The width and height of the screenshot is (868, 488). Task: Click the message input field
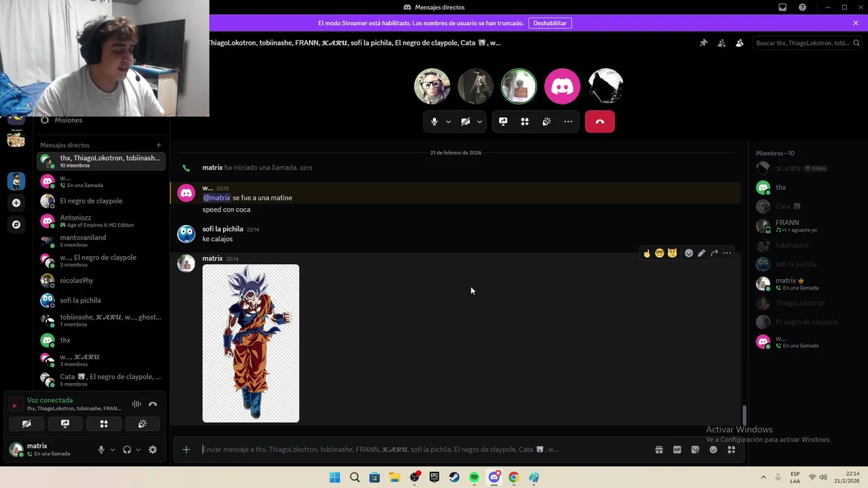424,449
